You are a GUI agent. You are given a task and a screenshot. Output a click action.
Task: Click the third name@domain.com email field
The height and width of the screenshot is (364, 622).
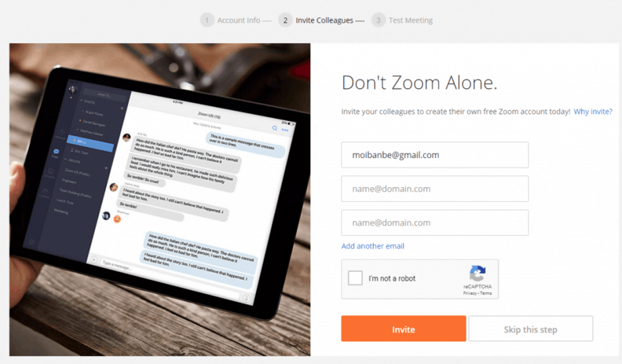(x=435, y=223)
